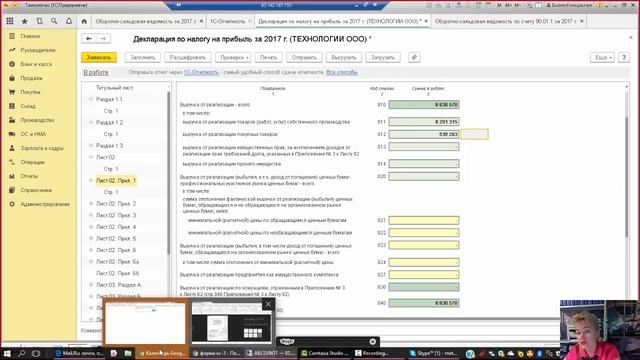Collapse Лист 02 Прил. 1 node
The height and width of the screenshot is (360, 640).
[x=91, y=180]
